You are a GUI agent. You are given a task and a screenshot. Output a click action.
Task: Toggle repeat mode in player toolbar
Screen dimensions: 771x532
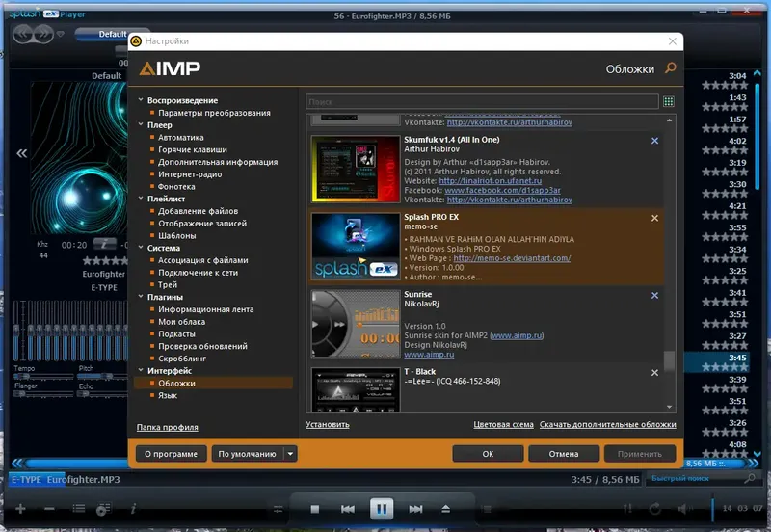click(655, 509)
